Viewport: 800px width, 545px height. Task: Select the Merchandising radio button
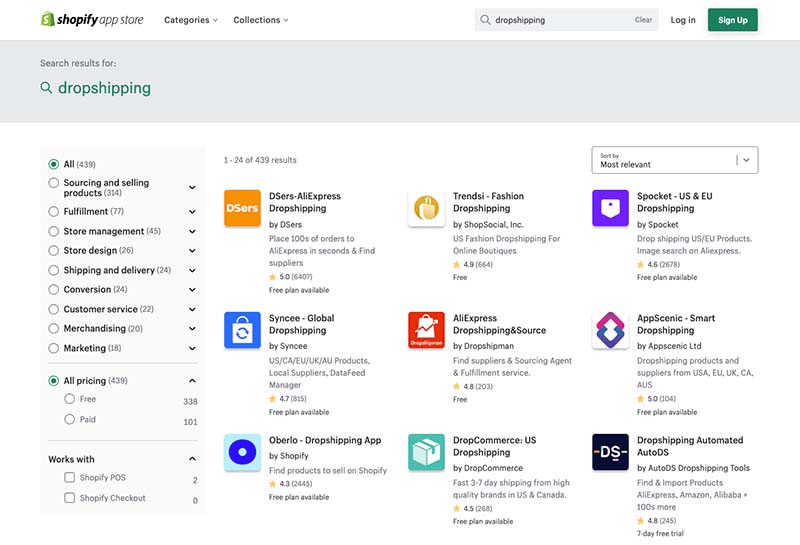(x=54, y=329)
